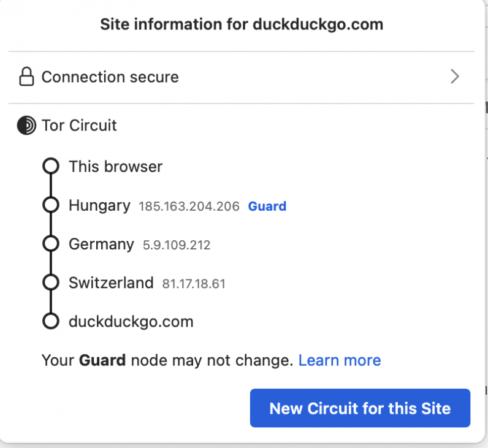Select the Switzerland IP address 81.17.18.61
Screen dimensions: 488x448
pyautogui.click(x=194, y=284)
